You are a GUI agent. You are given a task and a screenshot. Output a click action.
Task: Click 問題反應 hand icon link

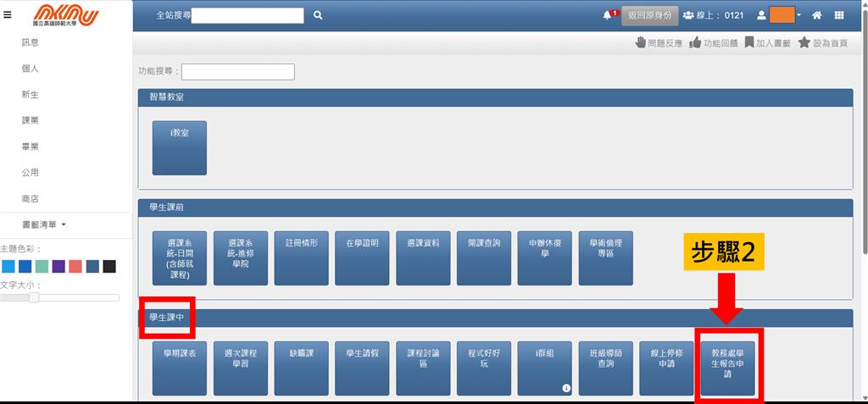pos(659,42)
